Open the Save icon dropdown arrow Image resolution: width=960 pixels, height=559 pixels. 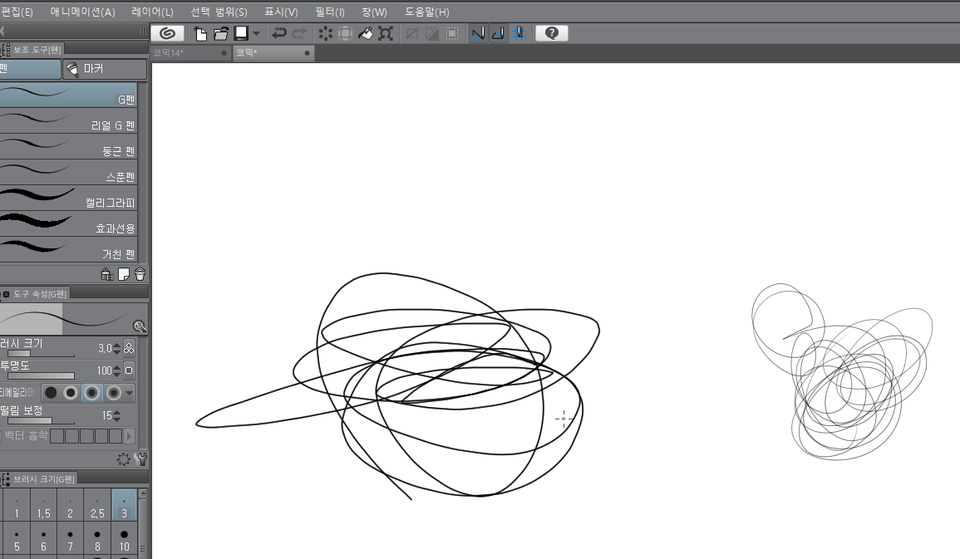pos(256,33)
